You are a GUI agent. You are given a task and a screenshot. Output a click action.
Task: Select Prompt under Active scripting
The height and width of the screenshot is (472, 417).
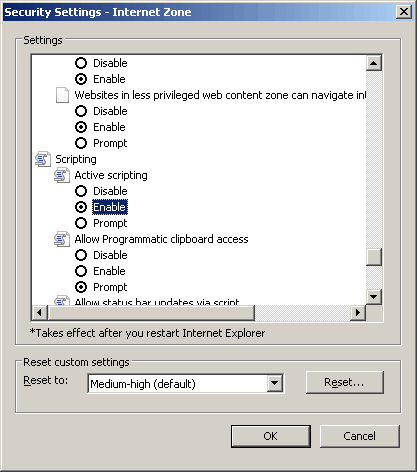[x=81, y=223]
